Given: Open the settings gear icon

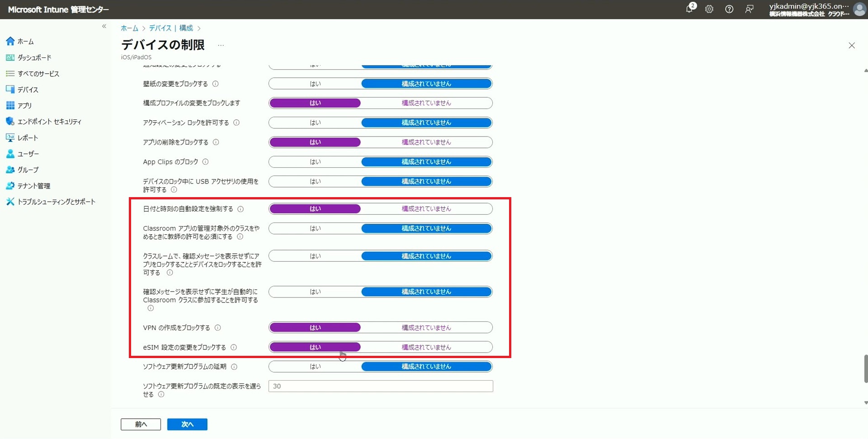Looking at the screenshot, I should point(709,9).
